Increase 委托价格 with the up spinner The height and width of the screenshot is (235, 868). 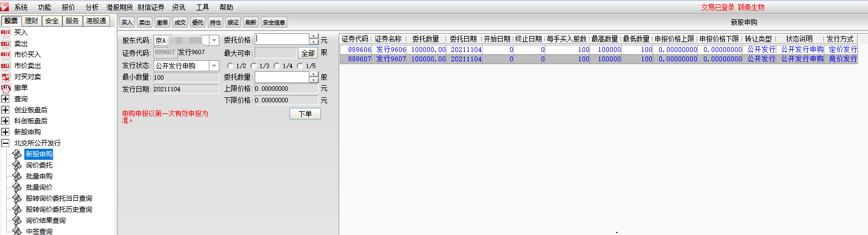[x=314, y=36]
